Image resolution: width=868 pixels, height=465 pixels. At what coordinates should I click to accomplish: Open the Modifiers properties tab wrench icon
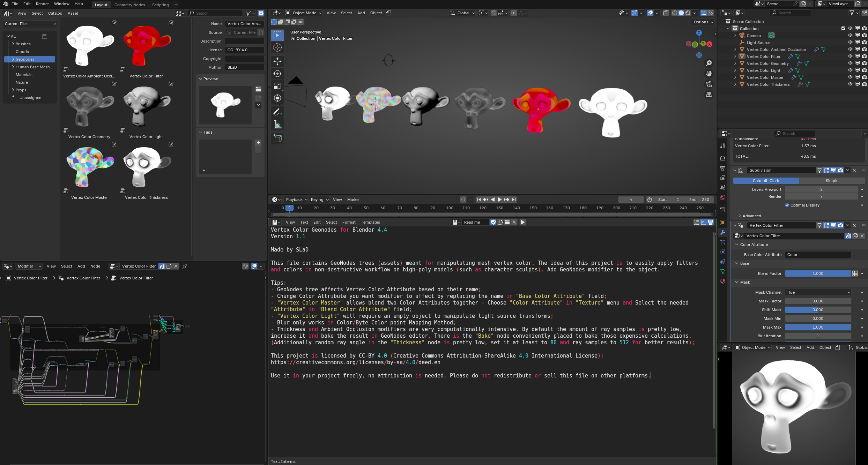pyautogui.click(x=723, y=232)
